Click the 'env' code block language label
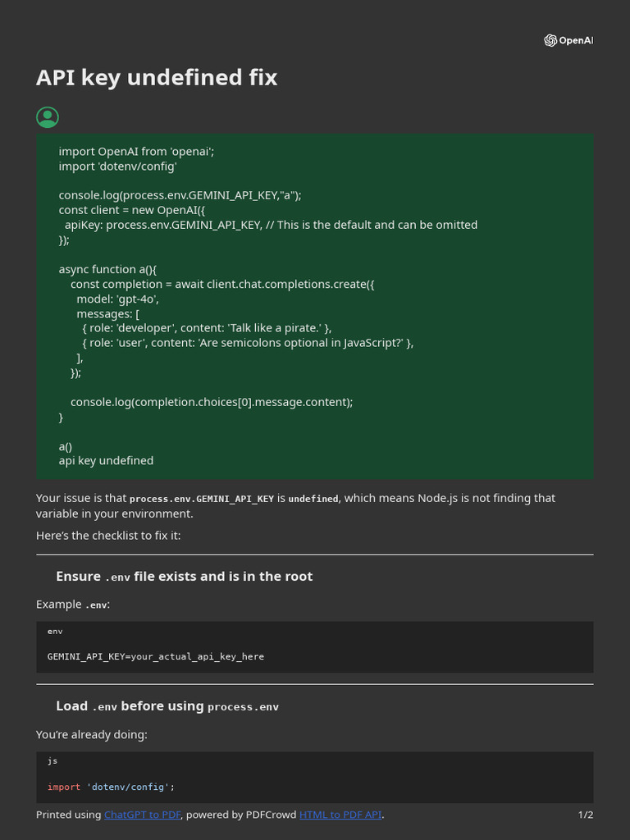 pos(55,631)
